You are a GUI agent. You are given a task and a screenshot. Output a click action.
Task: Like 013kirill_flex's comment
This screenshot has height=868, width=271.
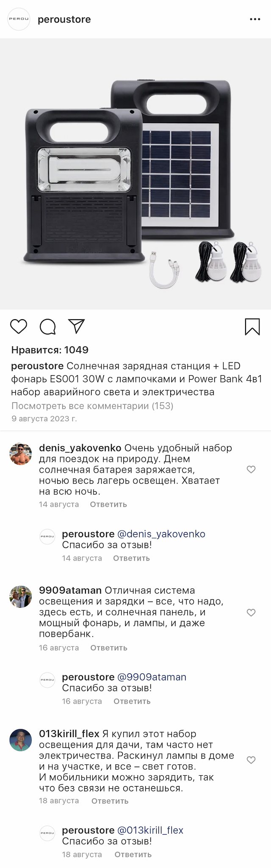click(x=251, y=760)
